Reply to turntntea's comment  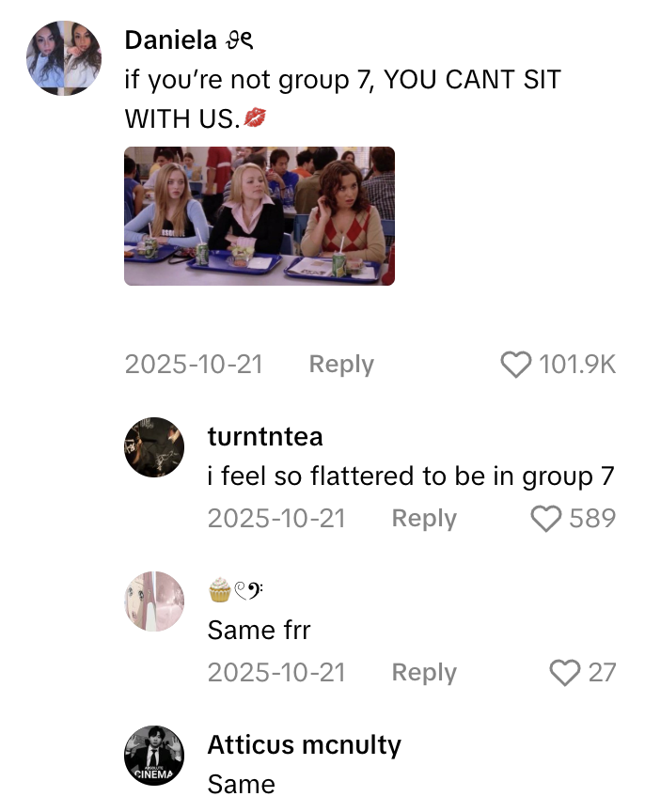coord(424,519)
